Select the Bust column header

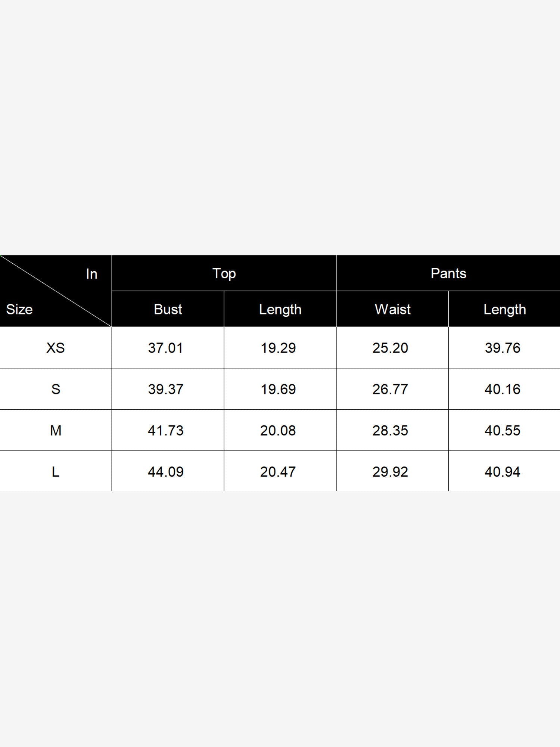(x=168, y=309)
